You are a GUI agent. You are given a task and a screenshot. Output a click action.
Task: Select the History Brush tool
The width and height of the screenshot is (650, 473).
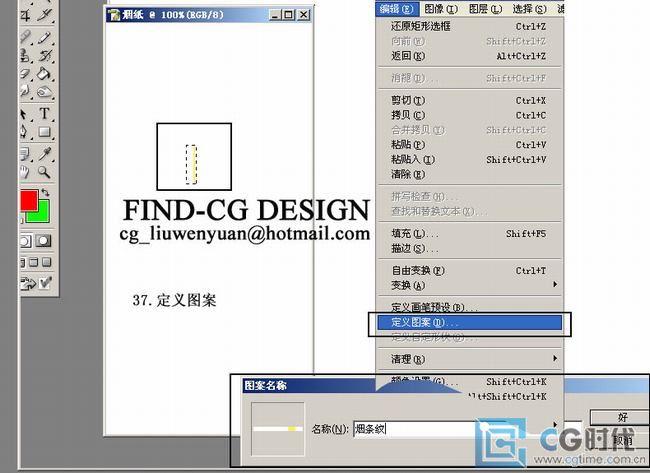pos(44,55)
